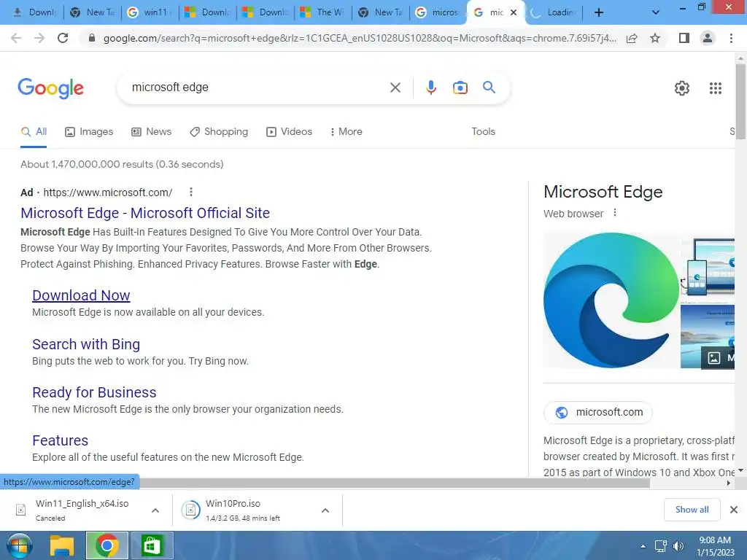The width and height of the screenshot is (747, 560).
Task: Switch to 'The Wi' Microsoft tab
Action: tap(323, 12)
